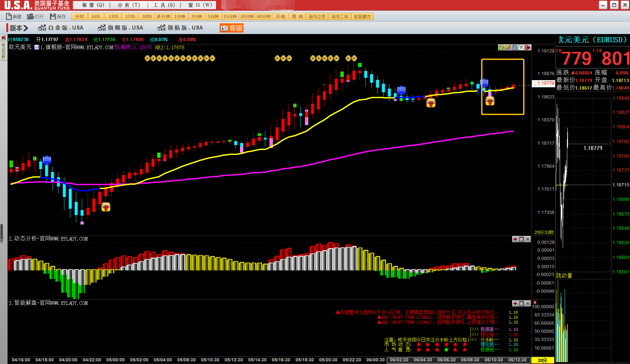This screenshot has height=364, width=630.
Task: Click the yellow pencil edit indicator icon
Action: coord(508,47)
